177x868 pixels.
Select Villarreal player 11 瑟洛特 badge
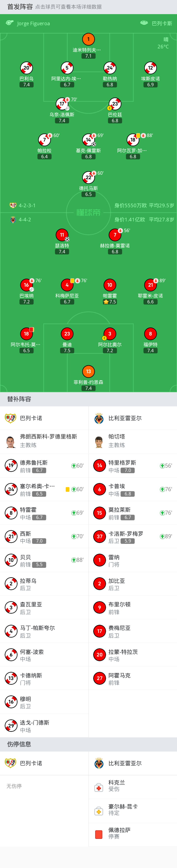pos(62,235)
